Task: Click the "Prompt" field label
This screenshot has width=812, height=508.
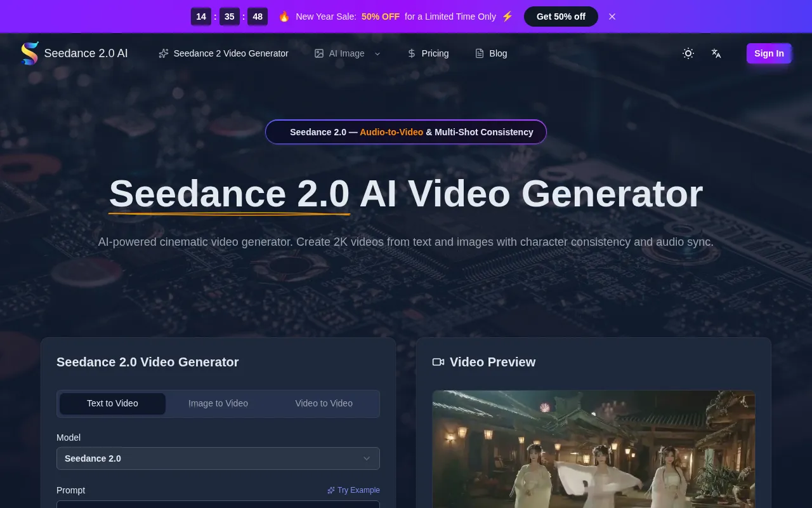Action: pyautogui.click(x=70, y=490)
